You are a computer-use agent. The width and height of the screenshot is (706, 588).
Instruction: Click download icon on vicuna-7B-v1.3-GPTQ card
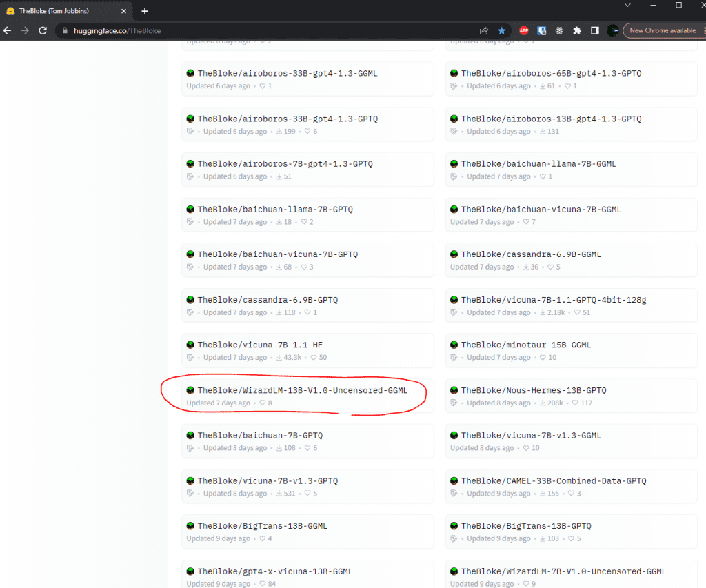279,494
